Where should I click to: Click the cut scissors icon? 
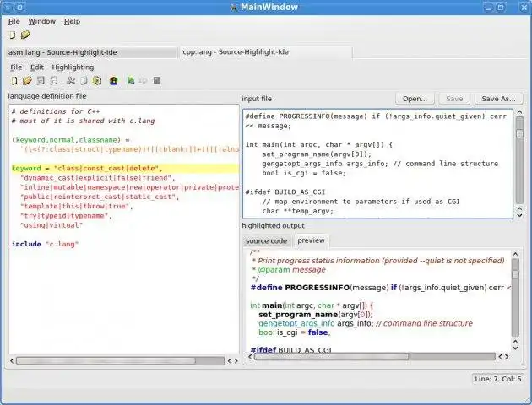coord(71,81)
